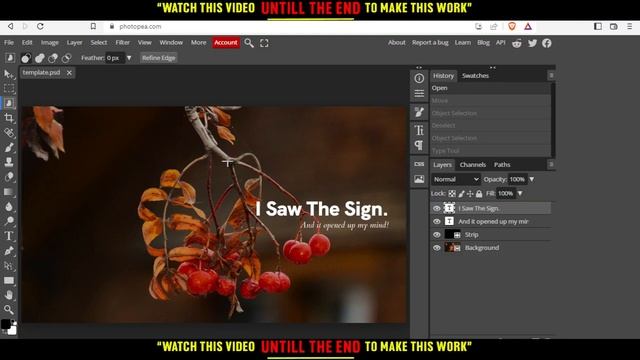Hide the 'And it opened up my mir' layer
This screenshot has height=360, width=640.
click(x=437, y=222)
